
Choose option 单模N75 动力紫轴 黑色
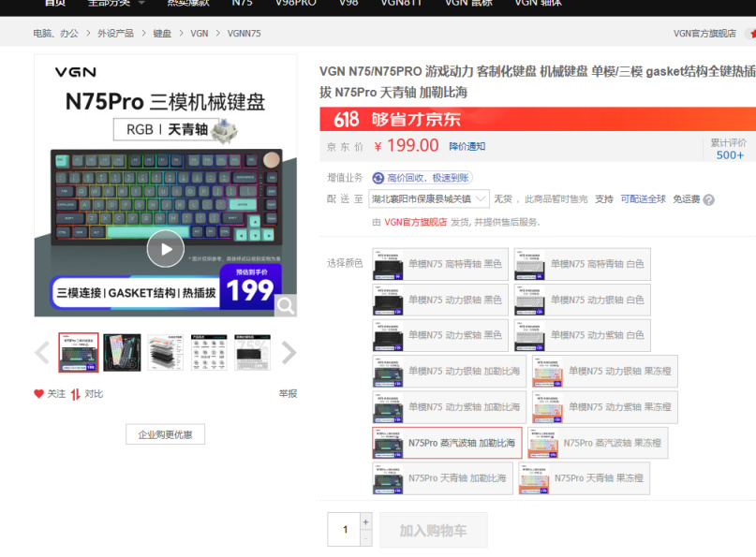pos(440,335)
